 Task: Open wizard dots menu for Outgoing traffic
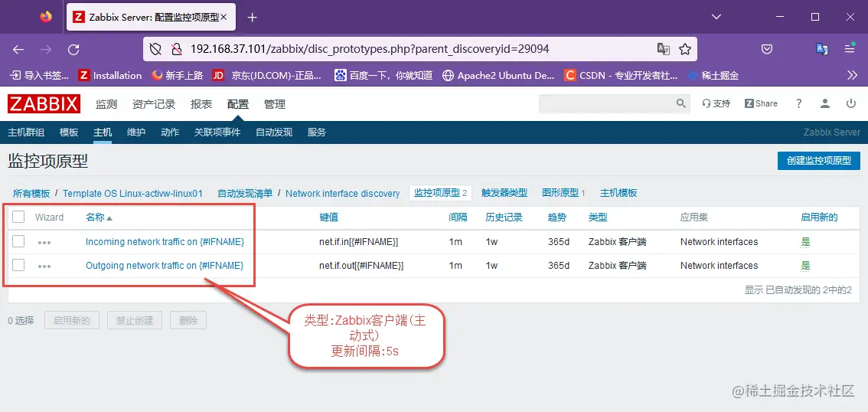click(x=44, y=266)
